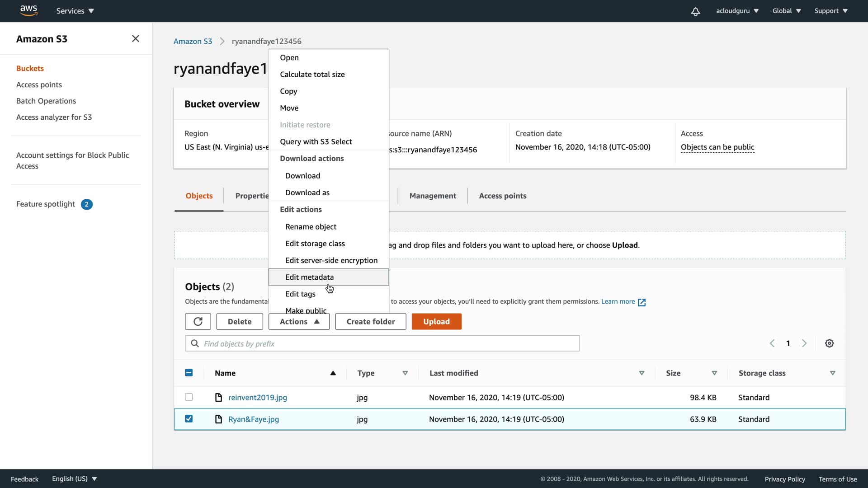Open the reinvent2019.jpg object link

[257, 398]
